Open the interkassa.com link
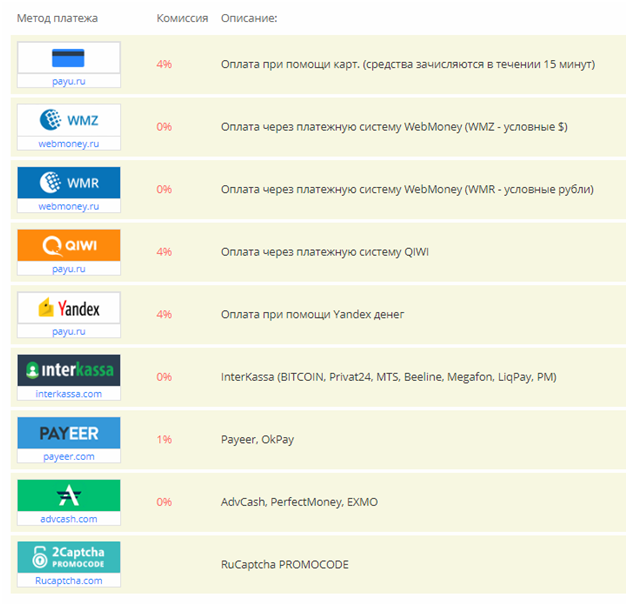This screenshot has height=606, width=628. coord(68,394)
